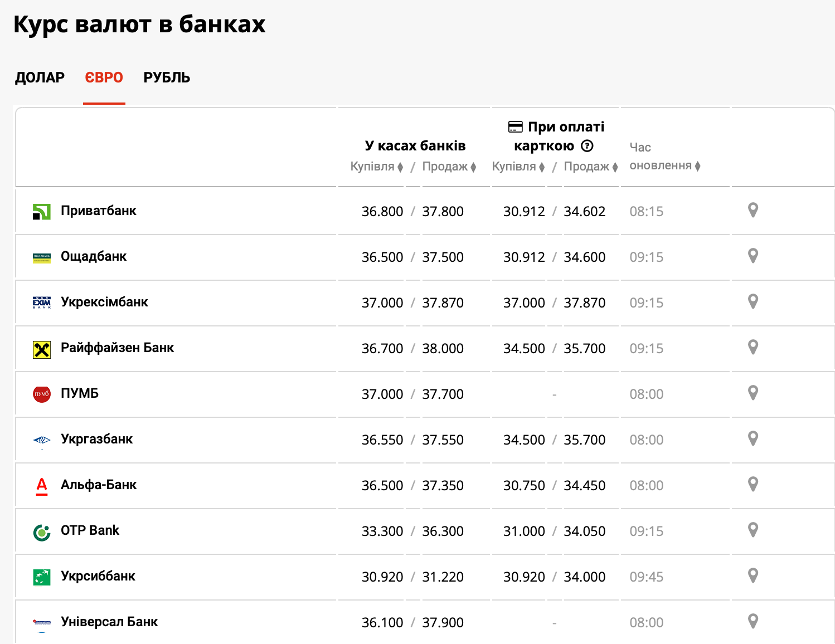Click the location pin in the Ощадбанк row
Viewport: 835px width, 644px height.
pos(753,256)
